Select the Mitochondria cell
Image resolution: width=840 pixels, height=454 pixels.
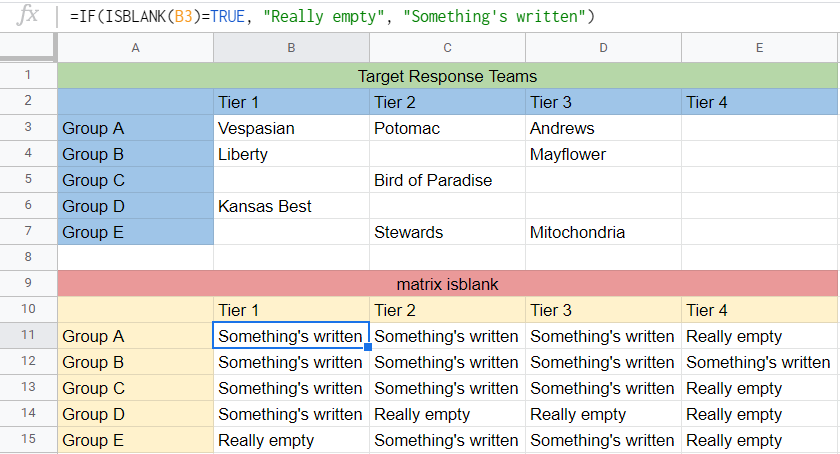603,232
